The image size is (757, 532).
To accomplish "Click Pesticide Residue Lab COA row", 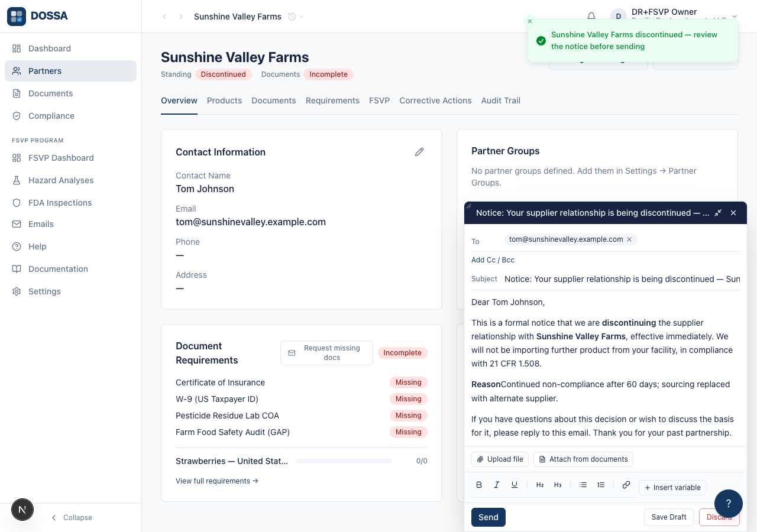I will click(302, 416).
